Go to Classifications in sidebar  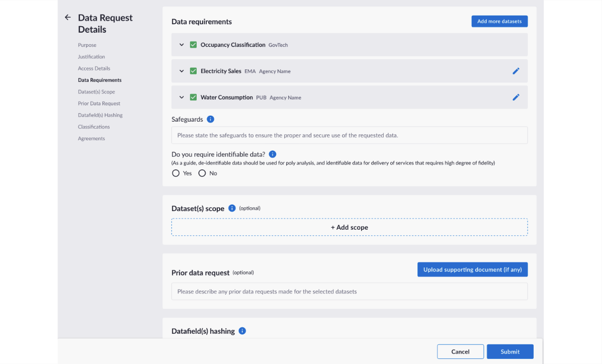pyautogui.click(x=94, y=127)
